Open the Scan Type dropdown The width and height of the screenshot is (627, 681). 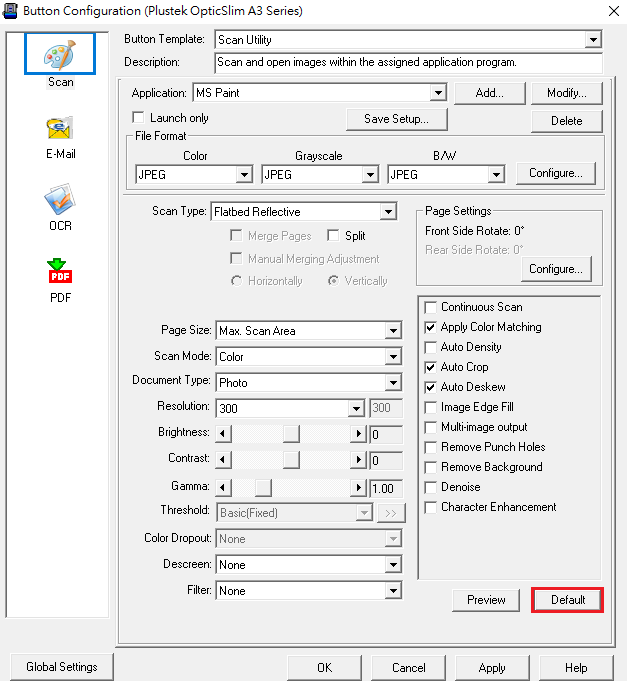point(388,212)
